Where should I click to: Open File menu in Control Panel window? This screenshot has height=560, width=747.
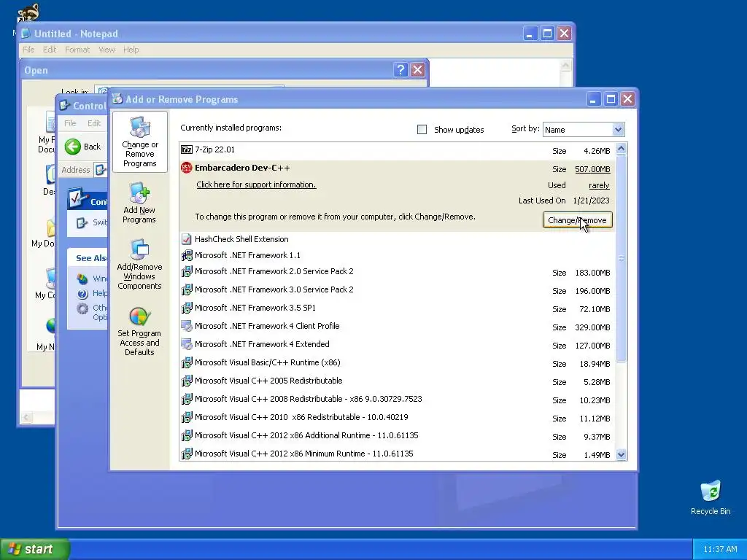point(70,122)
